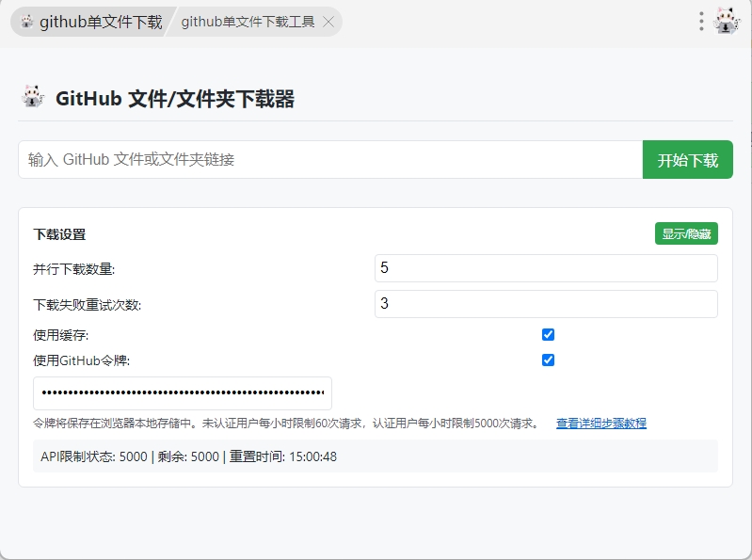Click the GitHub 文件/文件夹下载器 title
Viewport: 752px width, 560px height.
point(175,99)
